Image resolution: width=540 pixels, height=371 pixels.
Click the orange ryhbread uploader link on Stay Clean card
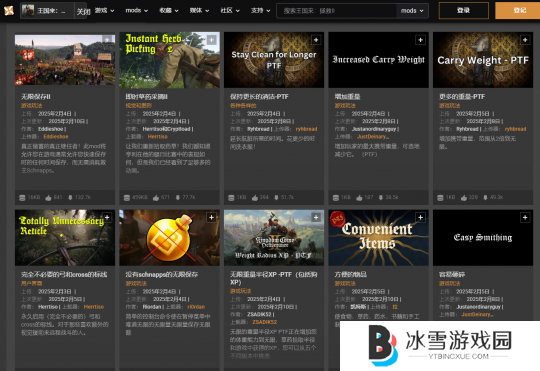click(x=306, y=129)
